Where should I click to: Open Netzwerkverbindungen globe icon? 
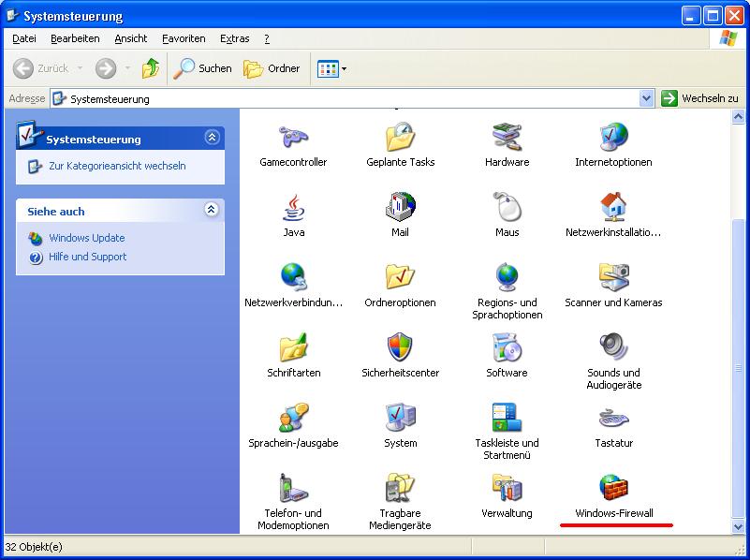(x=293, y=277)
